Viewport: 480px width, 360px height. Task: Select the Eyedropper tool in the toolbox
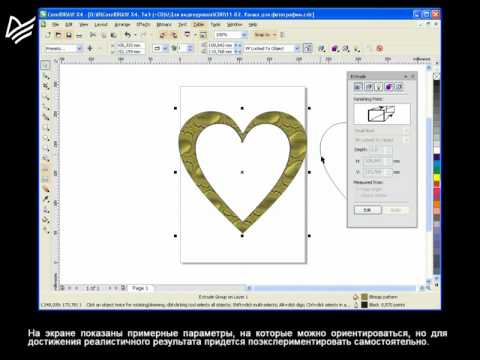(45, 199)
